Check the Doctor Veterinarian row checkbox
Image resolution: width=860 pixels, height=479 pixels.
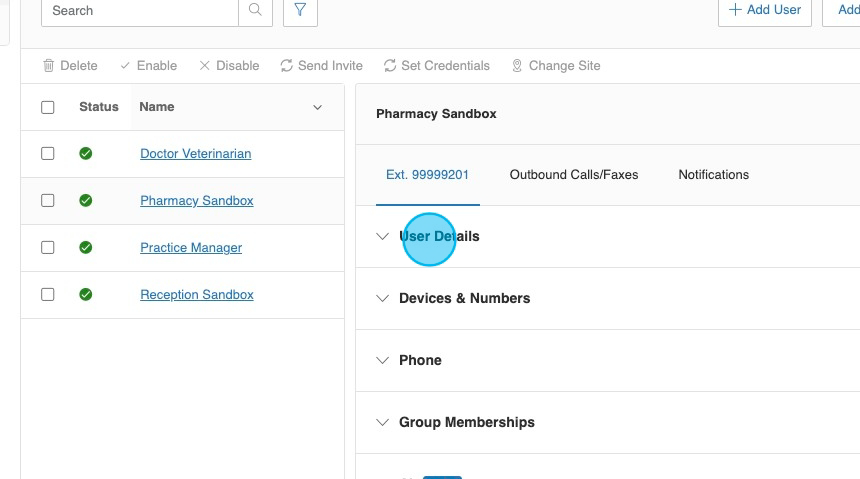coord(48,154)
